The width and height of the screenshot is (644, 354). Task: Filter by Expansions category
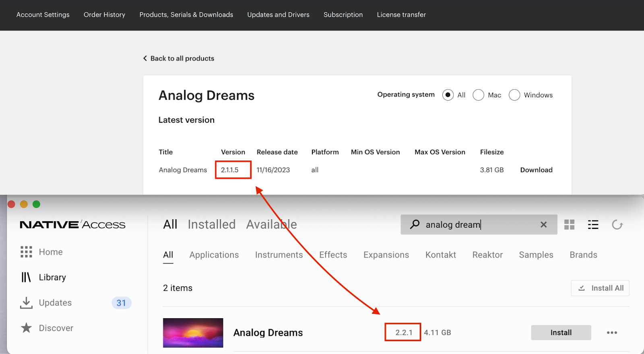[386, 255]
